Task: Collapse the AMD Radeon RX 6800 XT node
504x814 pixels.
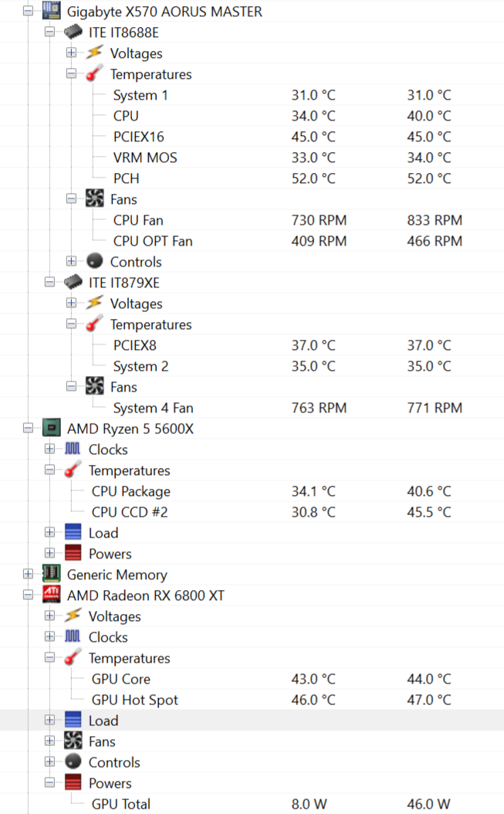Action: [x=28, y=595]
